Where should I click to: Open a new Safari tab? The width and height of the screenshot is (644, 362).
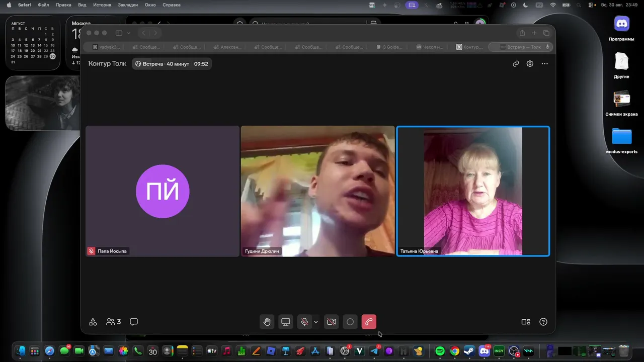tap(534, 33)
